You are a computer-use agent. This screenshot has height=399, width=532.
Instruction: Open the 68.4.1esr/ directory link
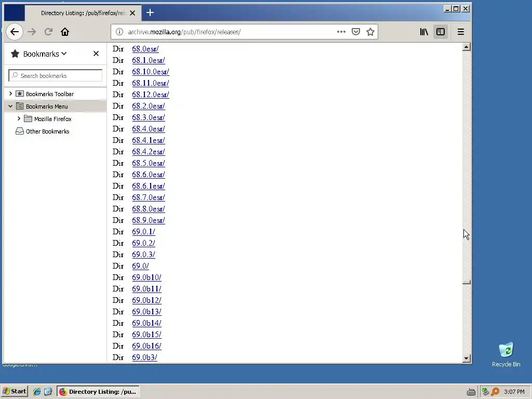pyautogui.click(x=148, y=140)
